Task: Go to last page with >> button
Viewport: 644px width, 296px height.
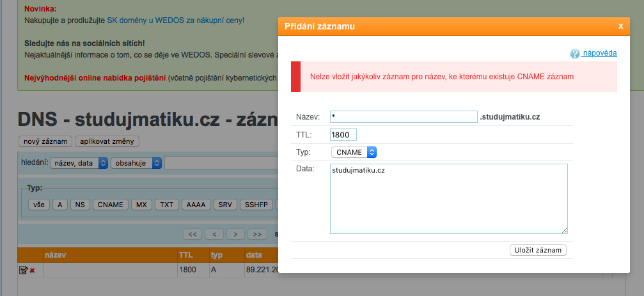Action: (x=258, y=234)
